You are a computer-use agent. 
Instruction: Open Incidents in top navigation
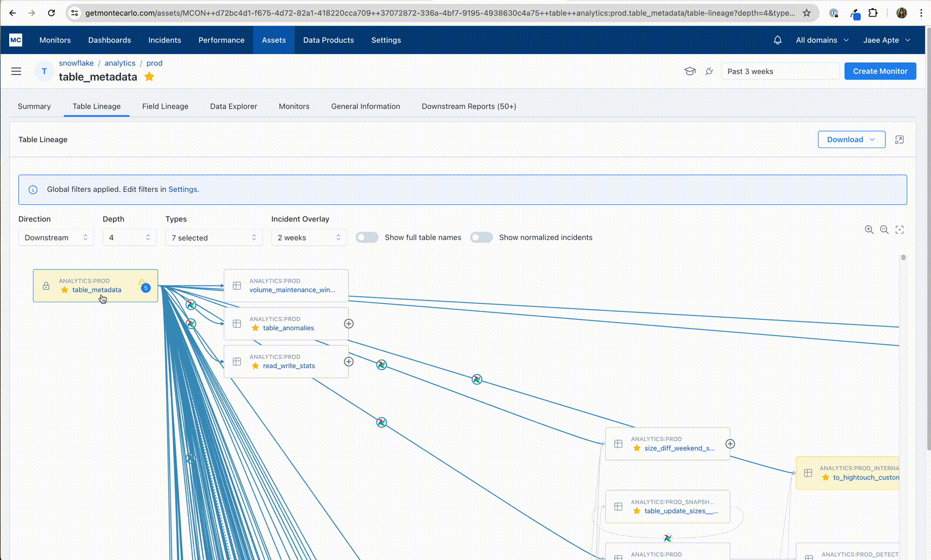(165, 40)
